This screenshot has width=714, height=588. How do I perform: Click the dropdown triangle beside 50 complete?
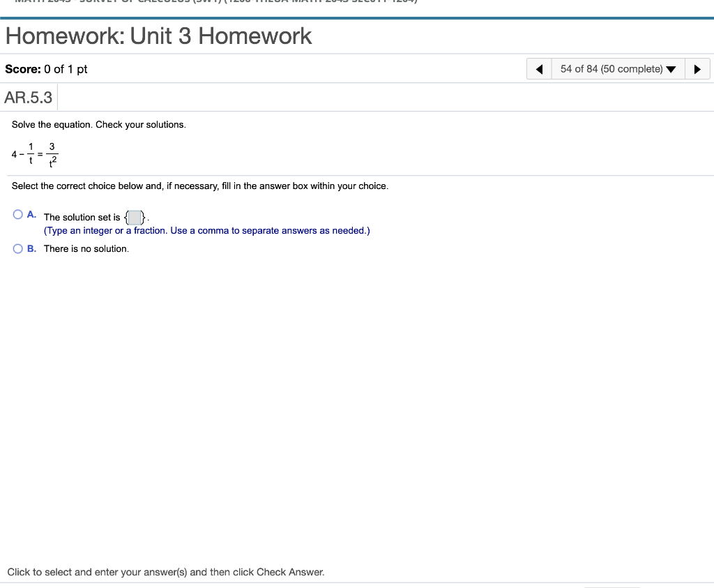tap(671, 68)
